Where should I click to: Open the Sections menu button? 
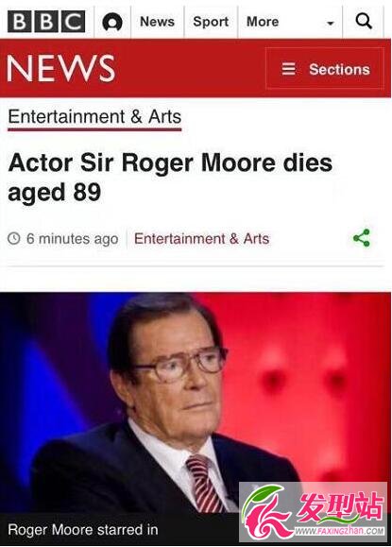point(325,68)
